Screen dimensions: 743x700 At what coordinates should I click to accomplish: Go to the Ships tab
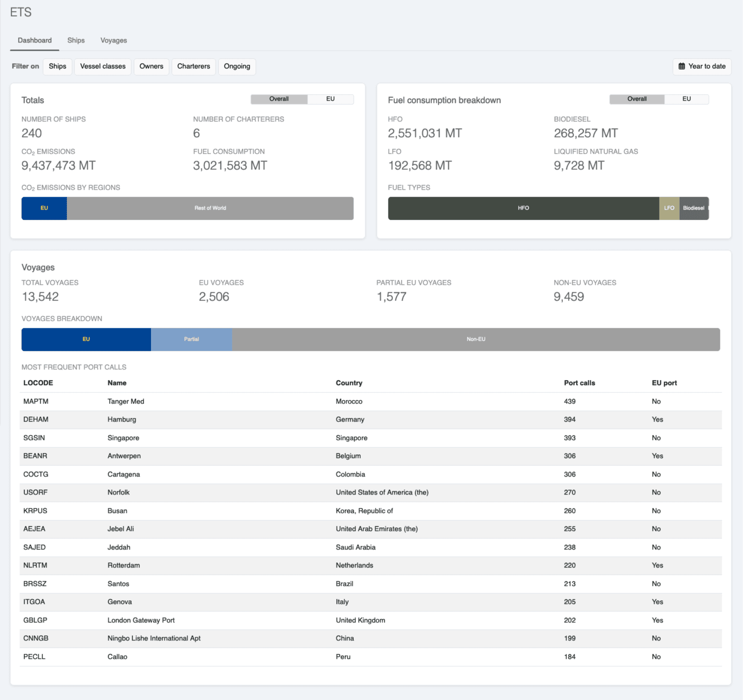coord(76,41)
